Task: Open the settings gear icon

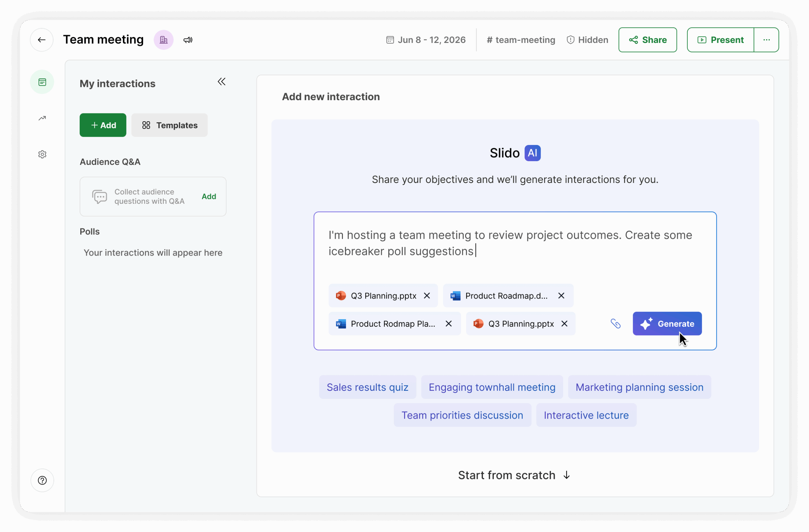Action: (42, 154)
